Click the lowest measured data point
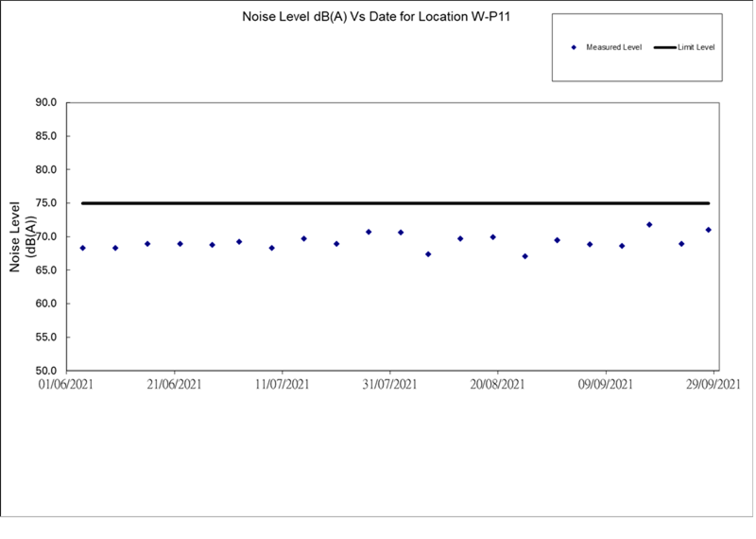 [525, 256]
